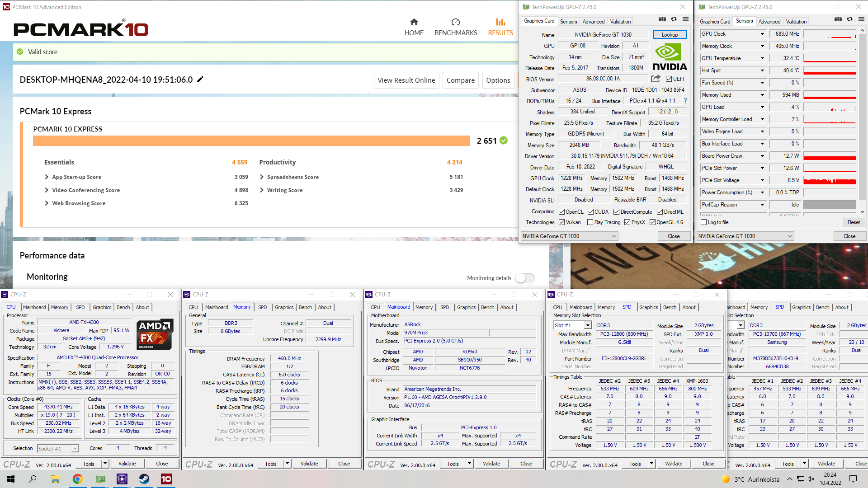Viewport: 868px width, 488px height.
Task: Open the RESULTS bar chart icon
Action: click(x=500, y=22)
